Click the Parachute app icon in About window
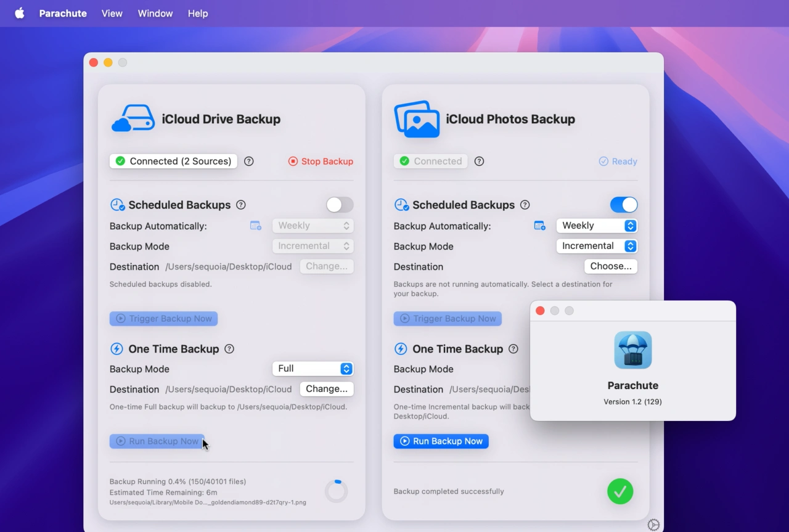Viewport: 789px width, 532px height. 633,350
